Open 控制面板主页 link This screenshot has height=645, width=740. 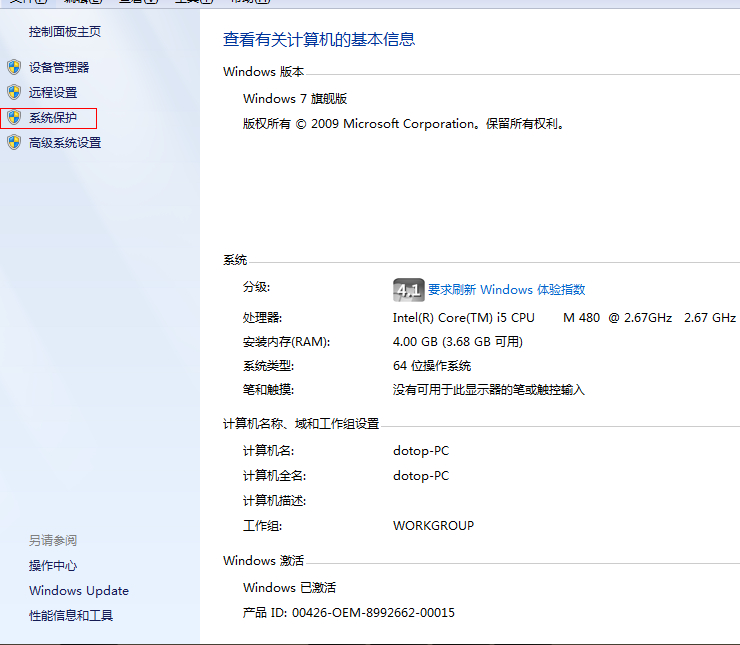[65, 32]
